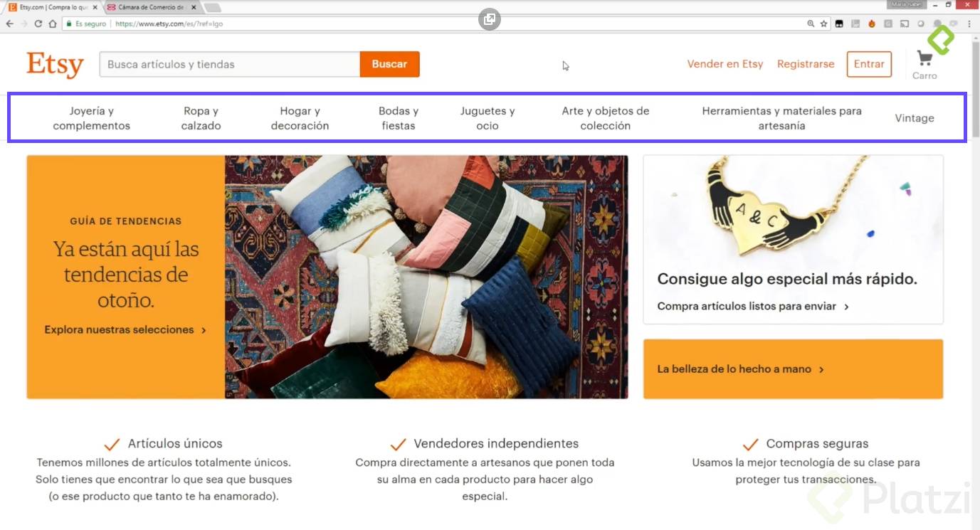Click the browser home icon

[53, 23]
